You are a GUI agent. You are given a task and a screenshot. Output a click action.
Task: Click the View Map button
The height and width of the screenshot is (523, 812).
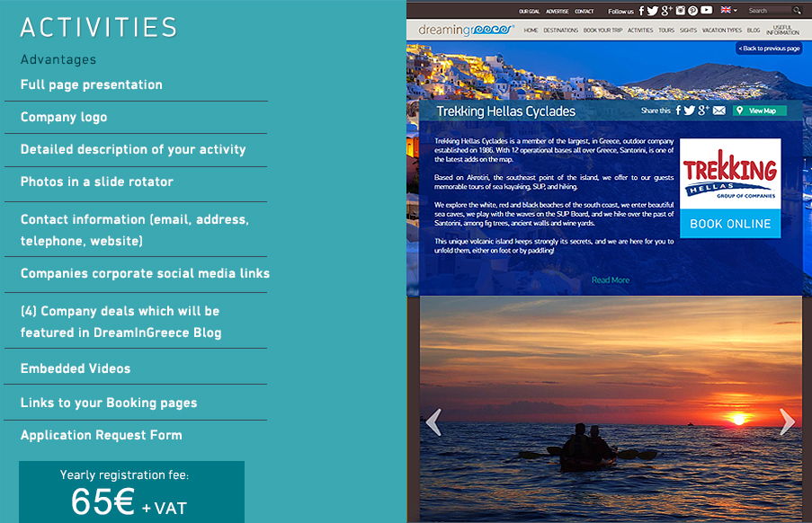760,111
